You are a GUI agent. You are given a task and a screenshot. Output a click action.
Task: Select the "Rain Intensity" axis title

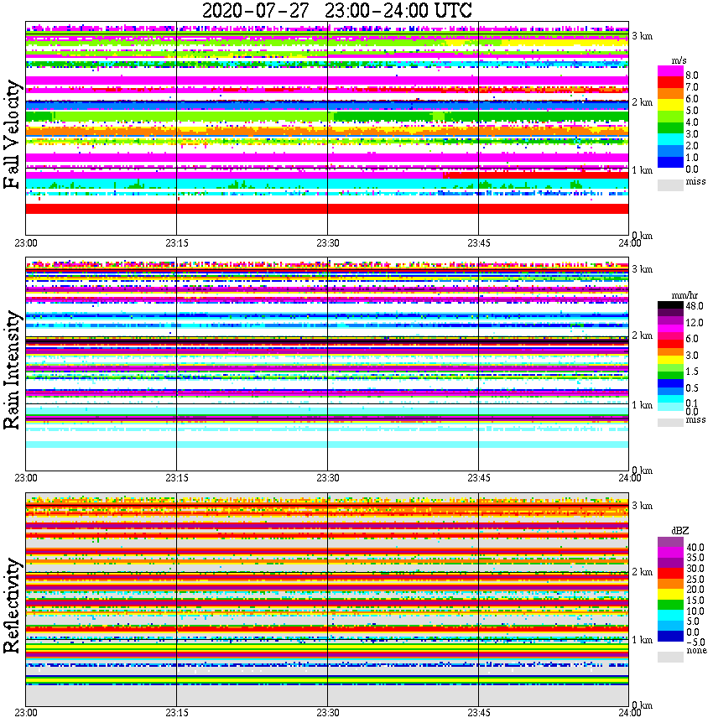[12, 370]
